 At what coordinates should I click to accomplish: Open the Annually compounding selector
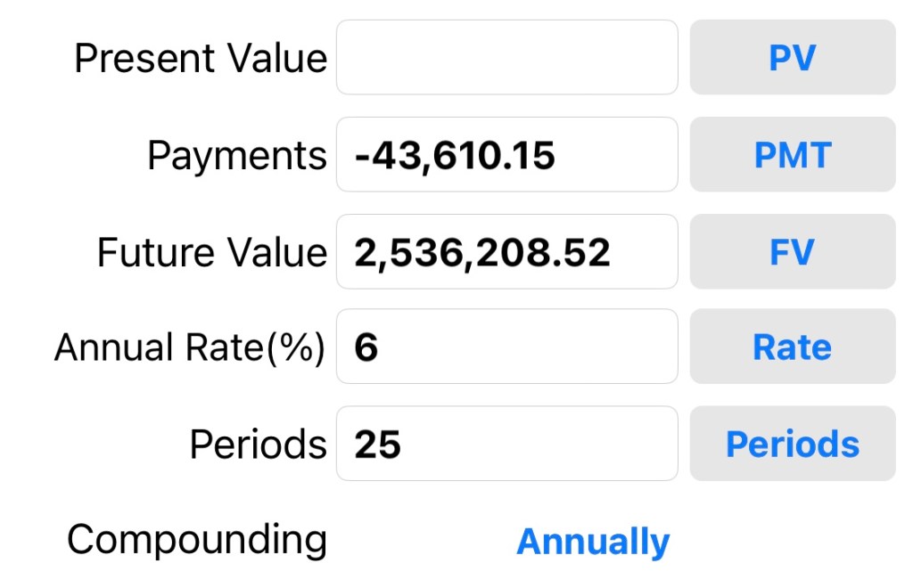(x=593, y=541)
